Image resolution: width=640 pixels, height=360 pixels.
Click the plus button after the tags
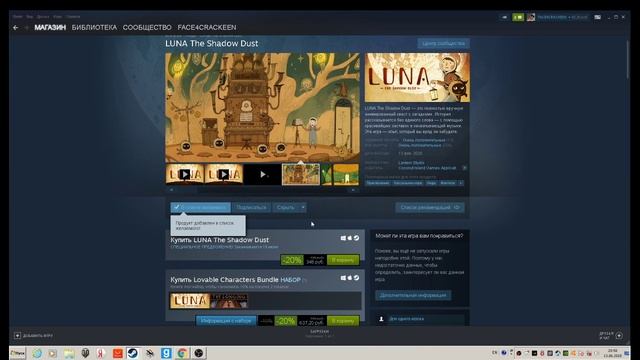tap(461, 183)
